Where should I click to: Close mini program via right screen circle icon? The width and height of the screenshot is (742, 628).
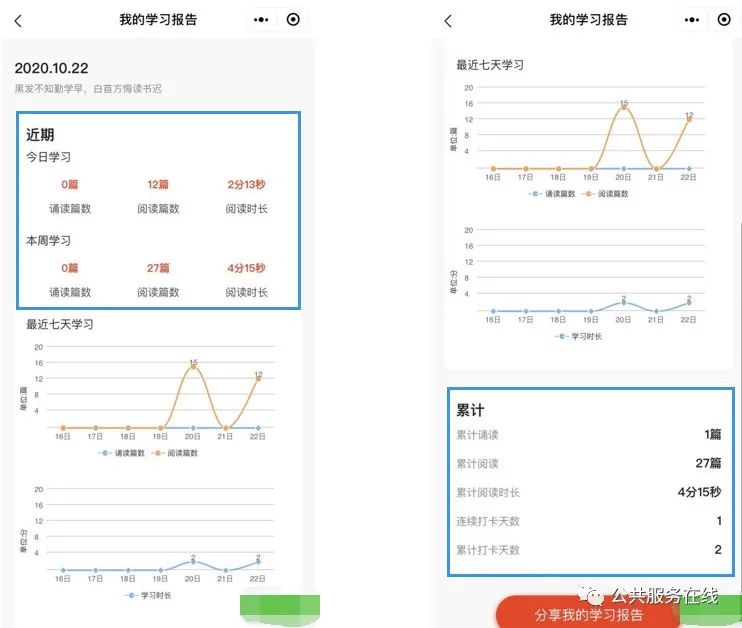pyautogui.click(x=722, y=19)
